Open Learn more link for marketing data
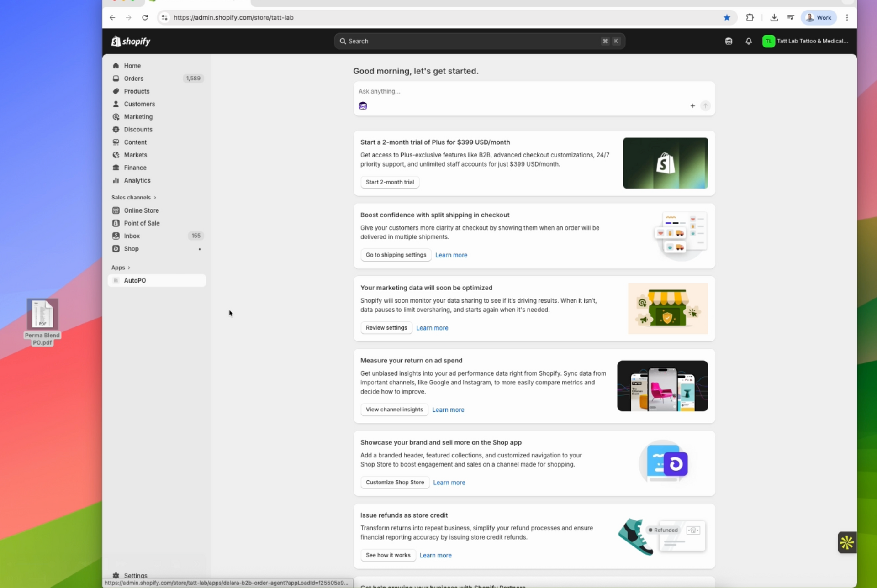877x588 pixels. (432, 328)
